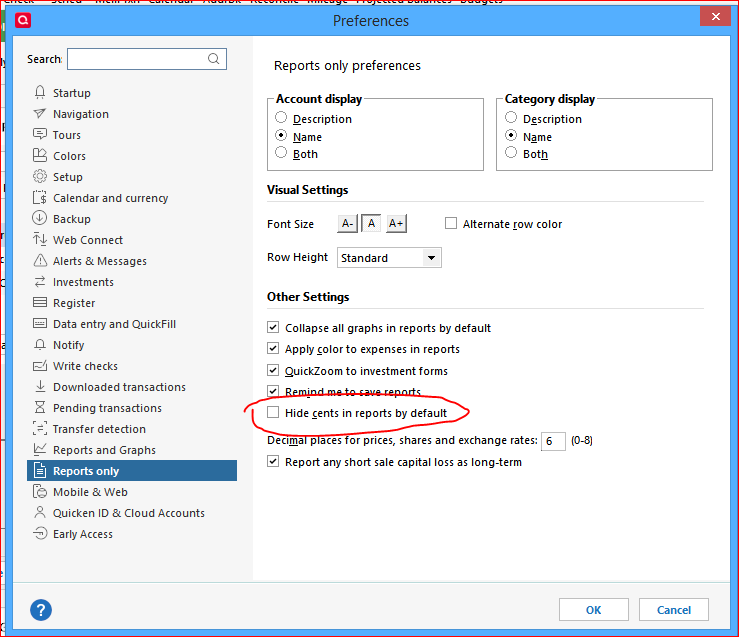Click the Setup gear icon

(x=40, y=176)
